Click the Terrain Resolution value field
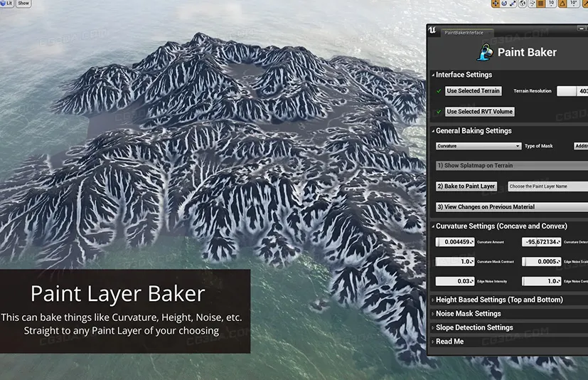The image size is (588, 380). coord(572,91)
